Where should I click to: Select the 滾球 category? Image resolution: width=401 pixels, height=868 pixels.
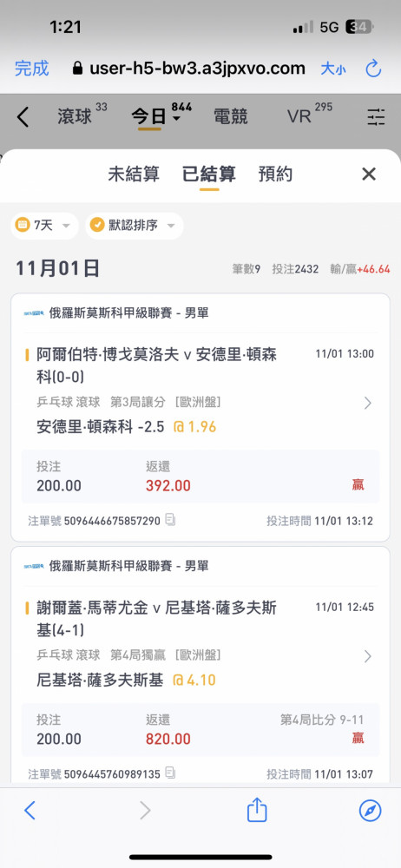75,117
